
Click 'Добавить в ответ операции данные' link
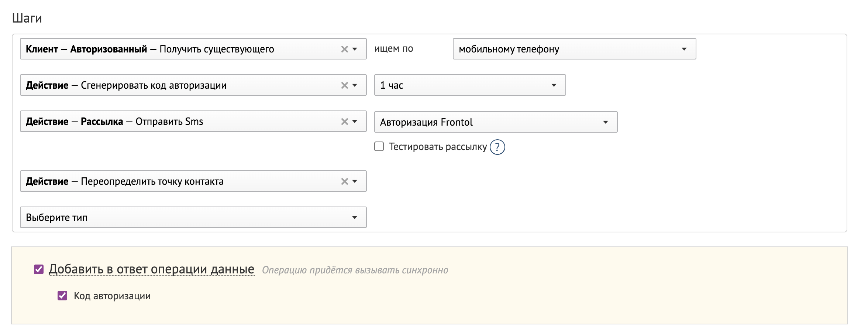[x=151, y=269]
